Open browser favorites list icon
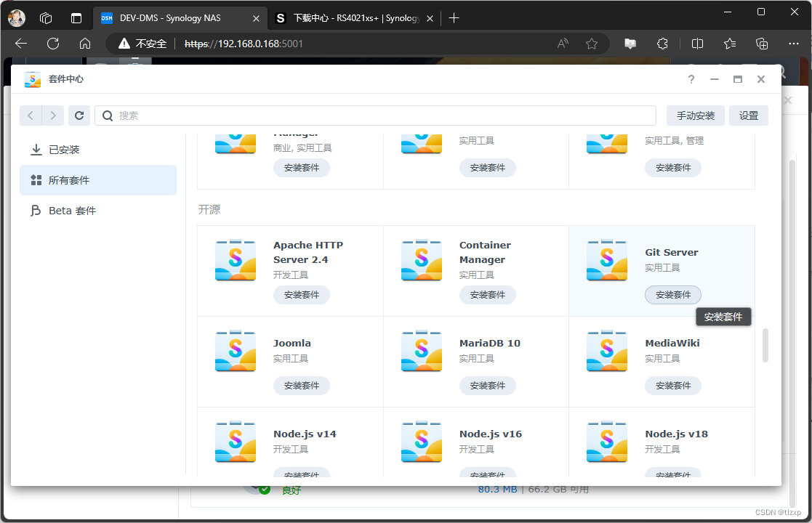 pos(730,44)
